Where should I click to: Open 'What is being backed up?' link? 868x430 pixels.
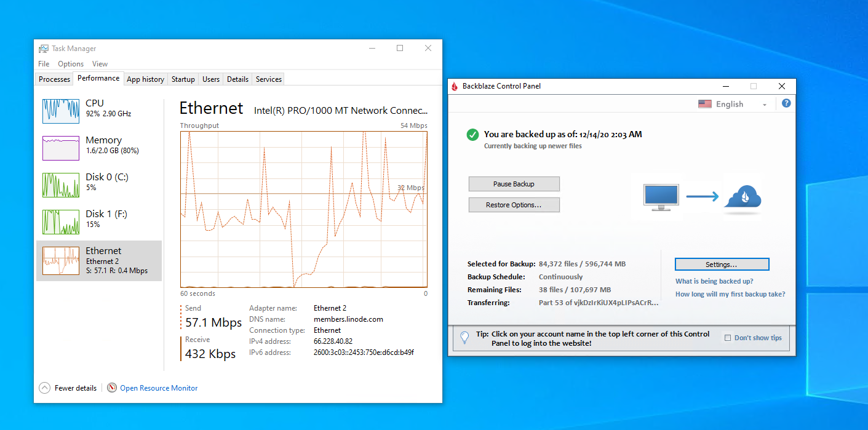tap(714, 281)
